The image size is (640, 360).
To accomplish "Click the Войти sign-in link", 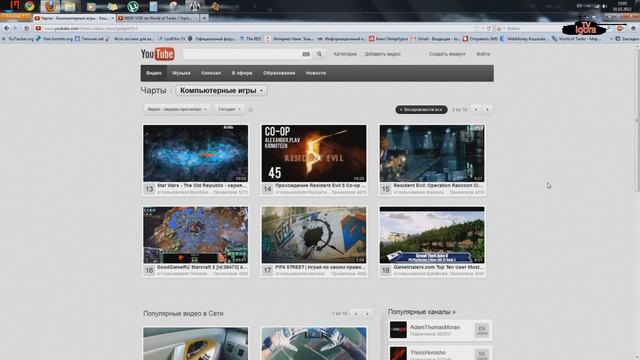I will [483, 54].
